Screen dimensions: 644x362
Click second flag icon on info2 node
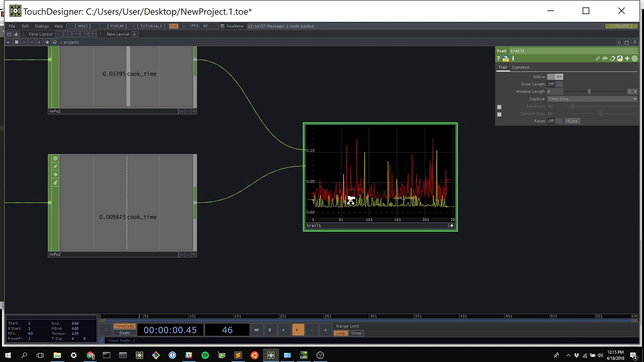coord(55,166)
